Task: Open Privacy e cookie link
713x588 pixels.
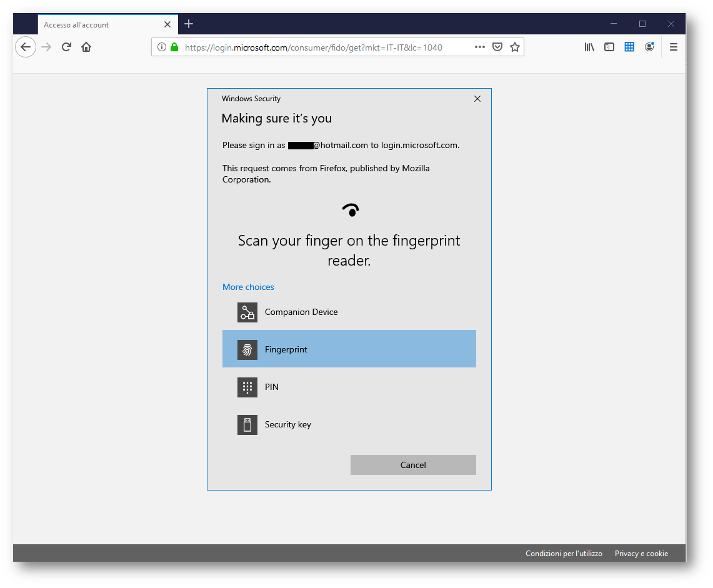Action: [641, 554]
